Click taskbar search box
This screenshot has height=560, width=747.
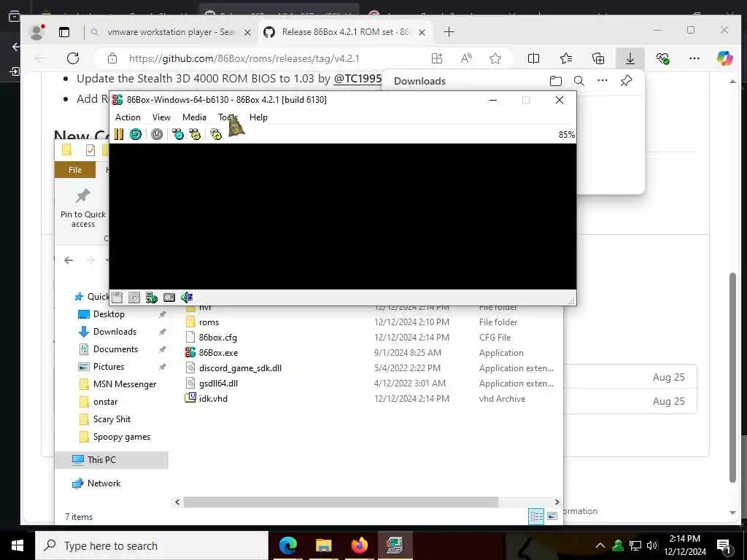(152, 545)
